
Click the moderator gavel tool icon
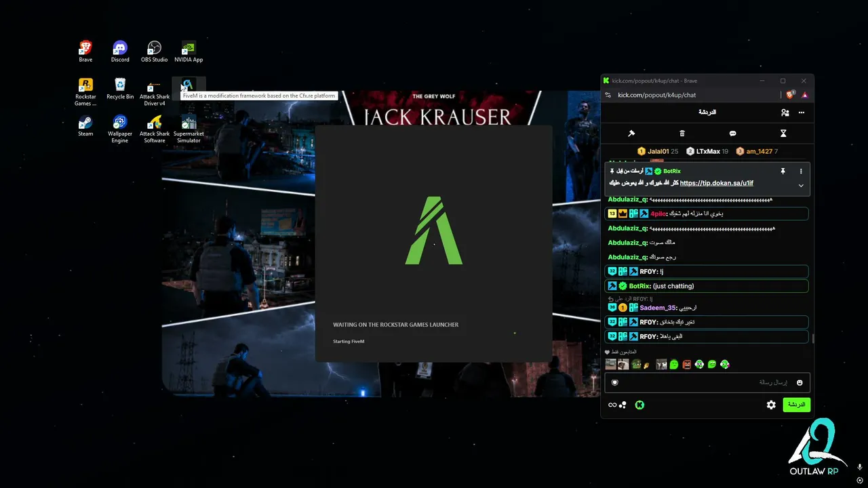[631, 134]
